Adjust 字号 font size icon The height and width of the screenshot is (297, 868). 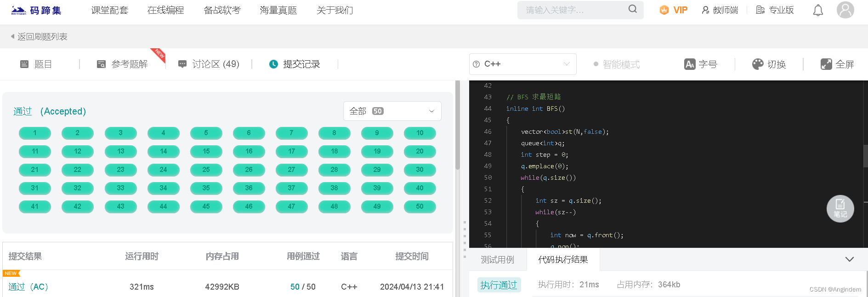[x=690, y=64]
